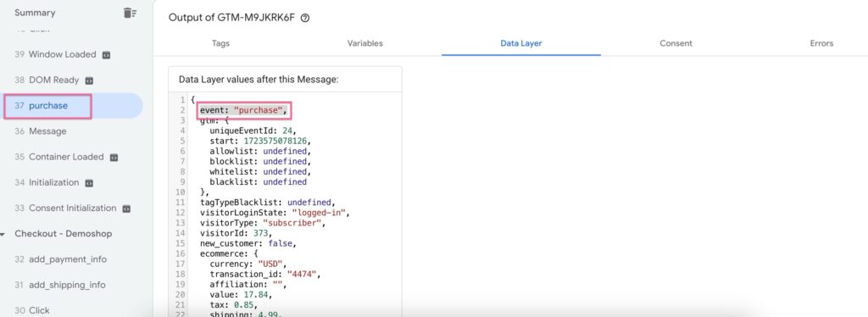Image resolution: width=868 pixels, height=317 pixels.
Task: Select the Summary heading in sidebar
Action: pyautogui.click(x=35, y=12)
